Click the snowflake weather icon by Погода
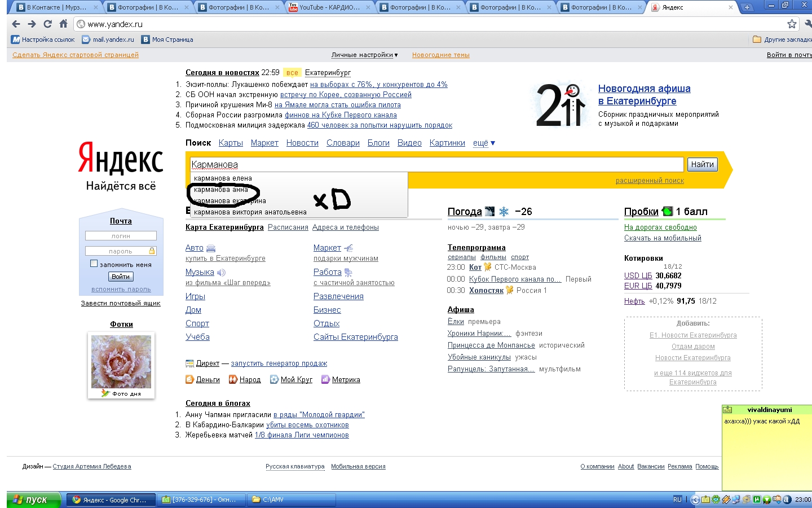Viewport: 812px width, 508px height. (504, 212)
